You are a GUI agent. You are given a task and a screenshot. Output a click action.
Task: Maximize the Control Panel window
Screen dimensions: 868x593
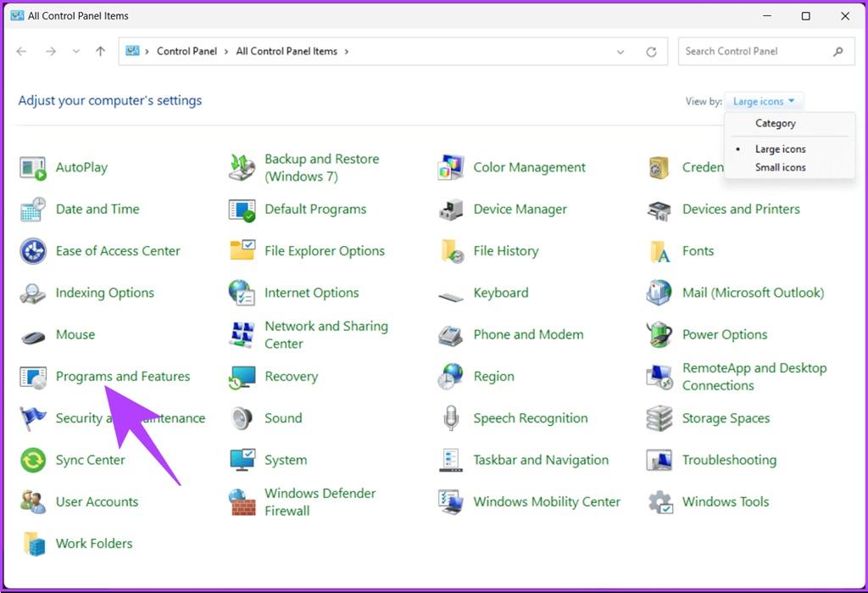806,16
